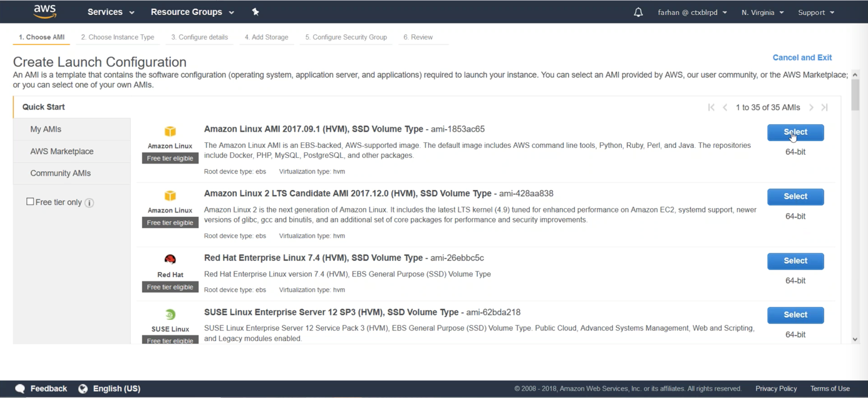Select the Red Hat Enterprise Linux 7.4 AMI

pos(795,261)
